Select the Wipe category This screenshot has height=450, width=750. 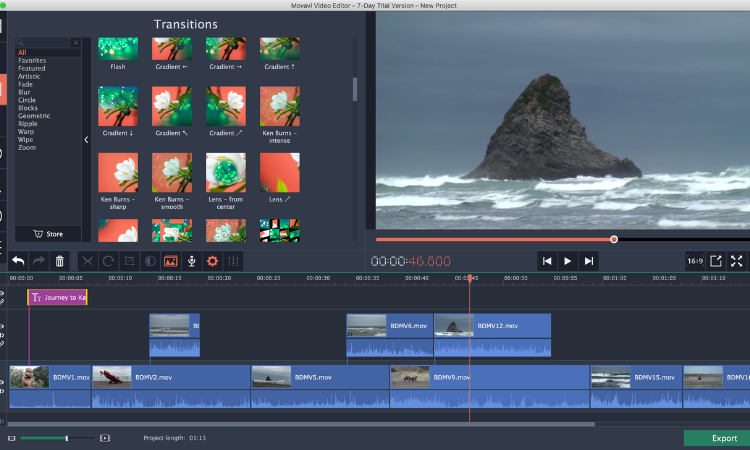click(25, 140)
